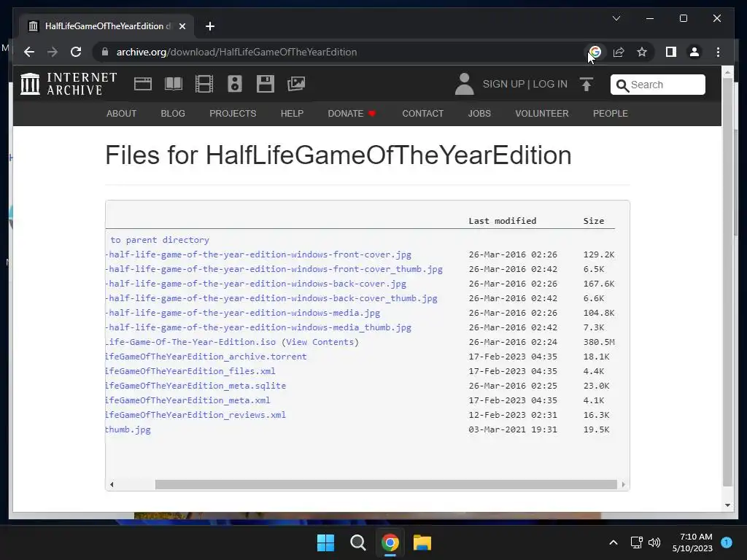Open Windows taskbar search

tap(357, 542)
